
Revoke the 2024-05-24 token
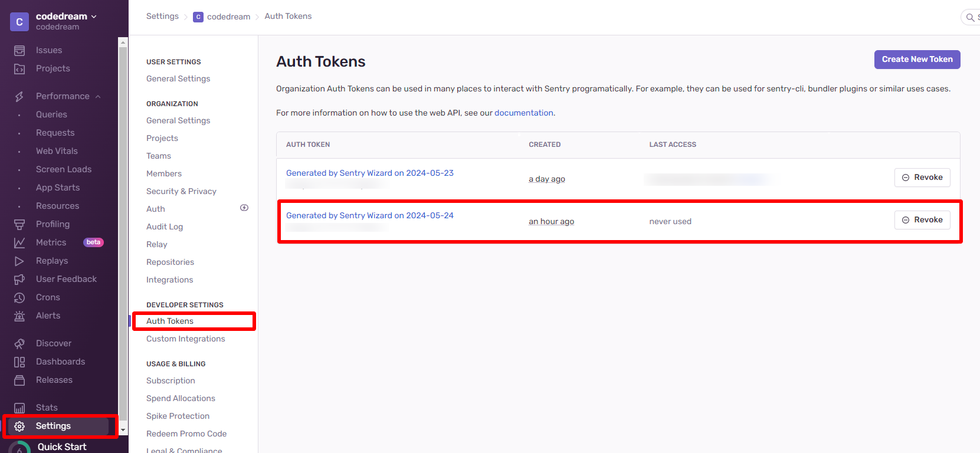pos(922,220)
